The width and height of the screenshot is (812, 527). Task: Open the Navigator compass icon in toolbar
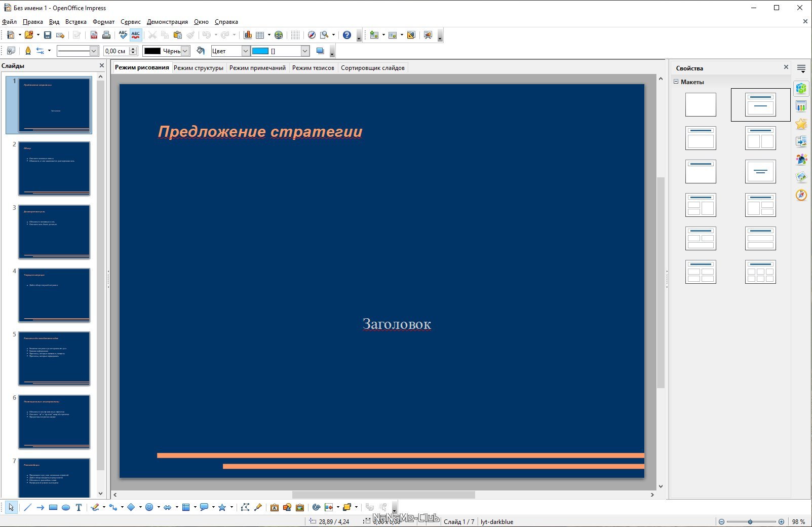(x=312, y=35)
